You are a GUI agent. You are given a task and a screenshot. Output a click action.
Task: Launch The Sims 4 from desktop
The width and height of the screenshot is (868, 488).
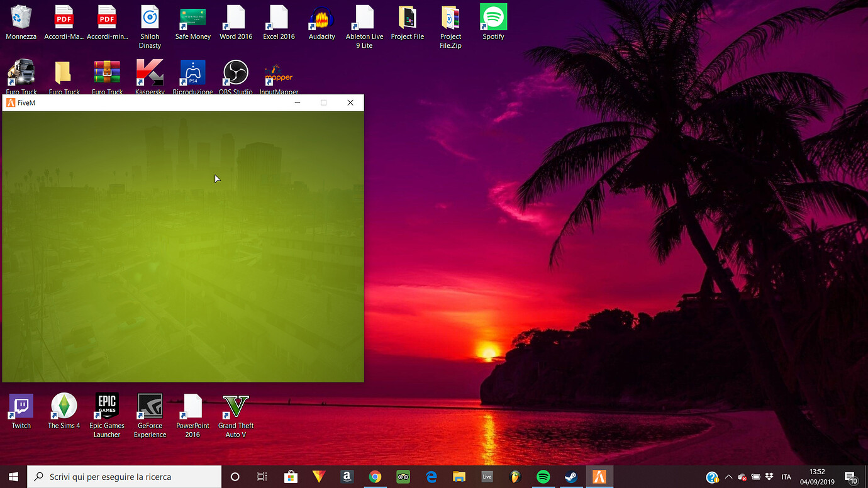(64, 407)
